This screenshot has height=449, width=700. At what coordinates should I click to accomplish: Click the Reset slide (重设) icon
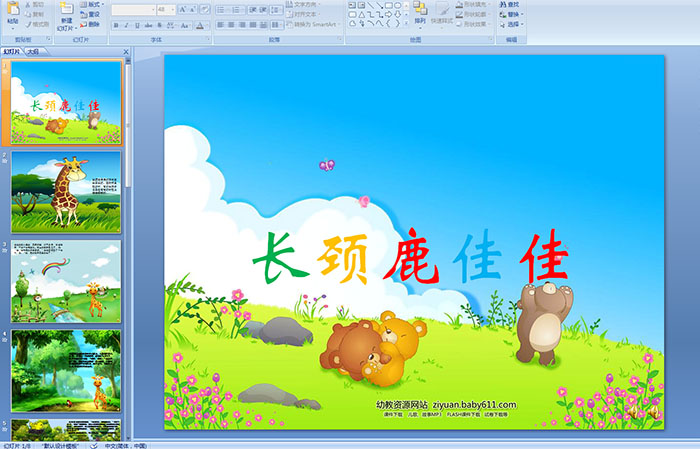coord(93,15)
